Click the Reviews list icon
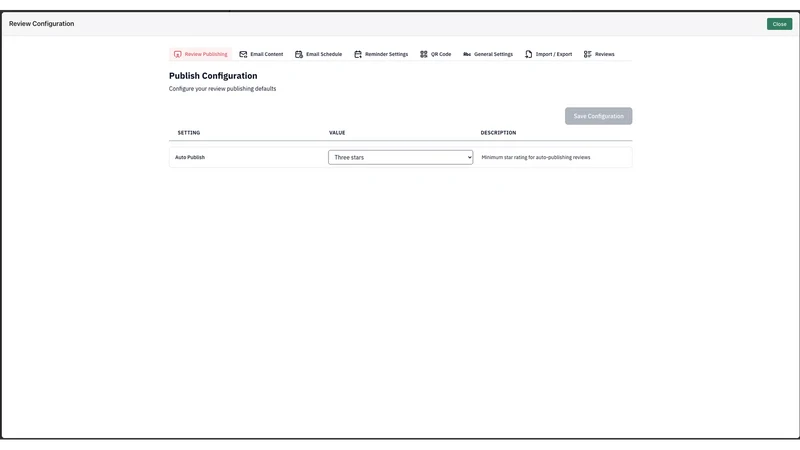The height and width of the screenshot is (450, 800). click(x=587, y=54)
